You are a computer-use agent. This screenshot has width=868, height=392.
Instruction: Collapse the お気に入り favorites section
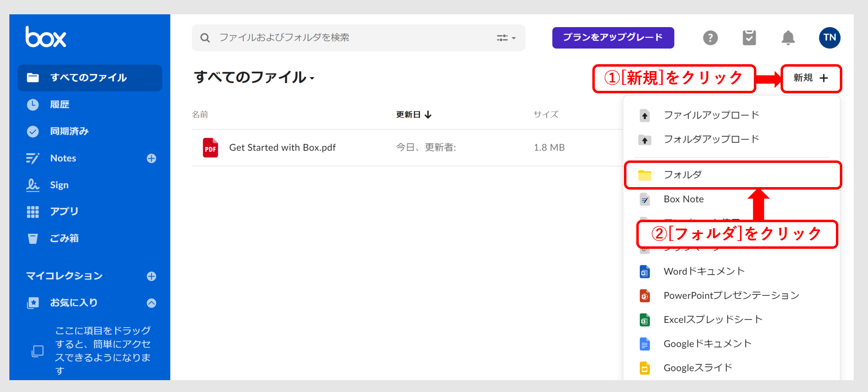(151, 303)
